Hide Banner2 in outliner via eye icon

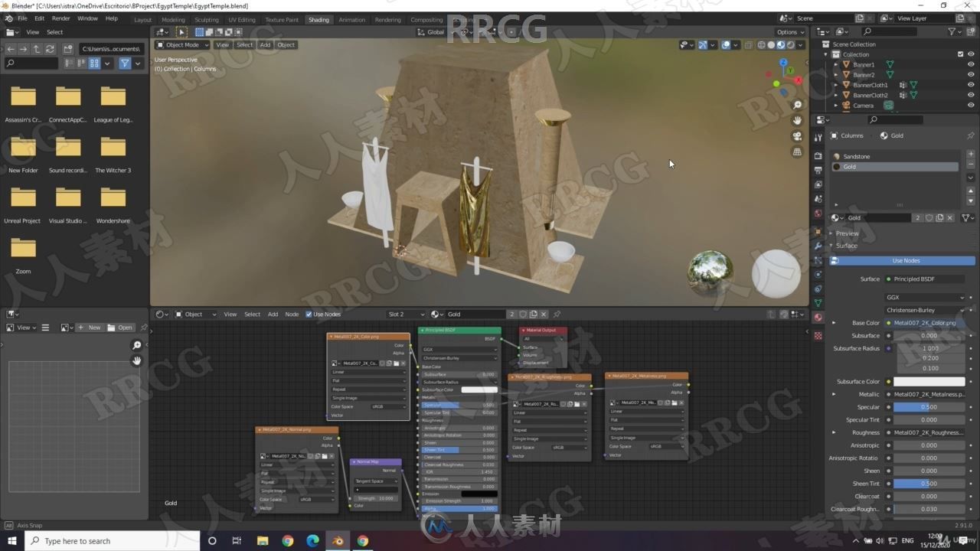pyautogui.click(x=971, y=75)
